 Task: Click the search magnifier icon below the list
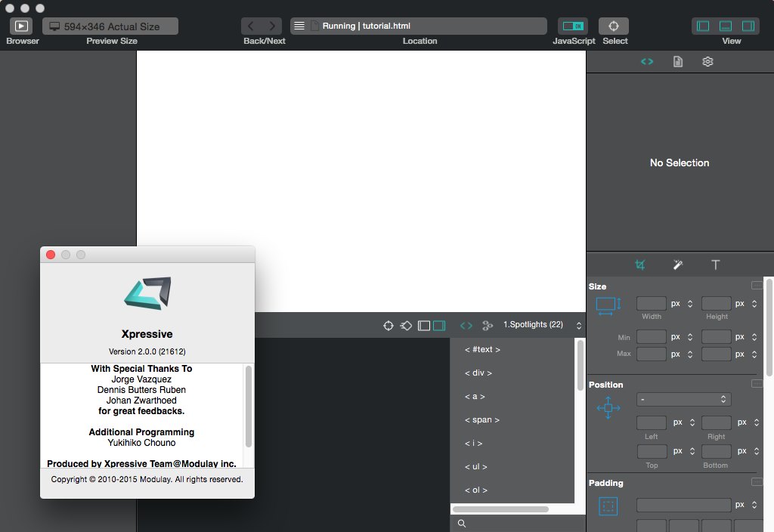pos(462,524)
